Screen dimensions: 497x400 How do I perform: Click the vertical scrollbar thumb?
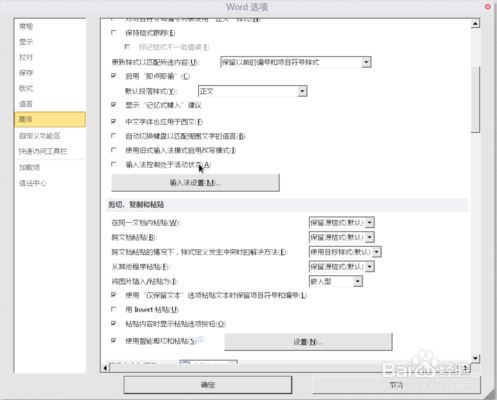[476, 100]
